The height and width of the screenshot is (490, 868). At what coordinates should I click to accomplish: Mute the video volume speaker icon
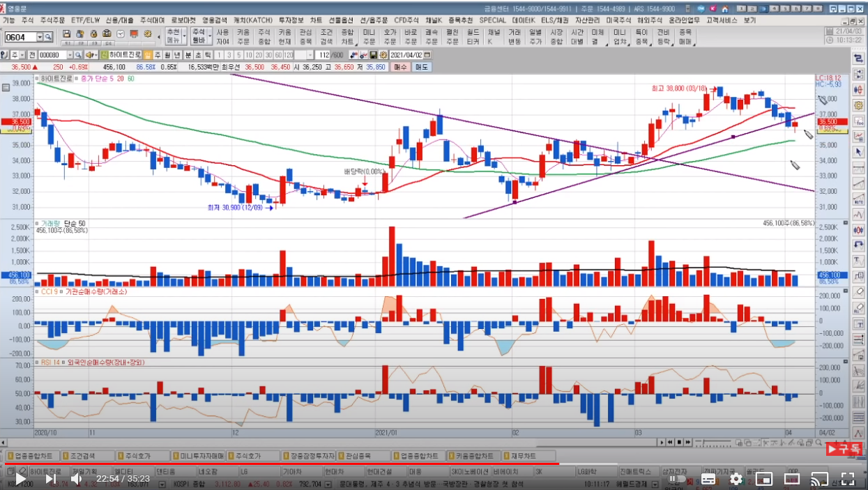77,479
